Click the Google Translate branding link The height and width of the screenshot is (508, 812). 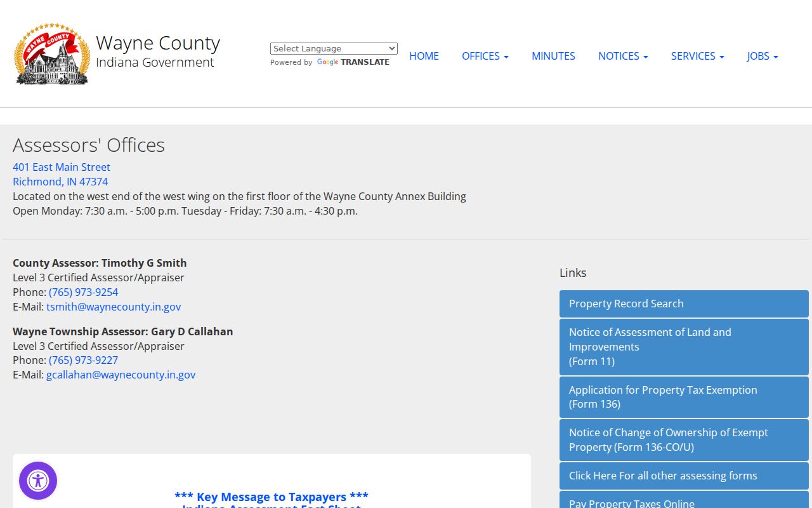353,62
